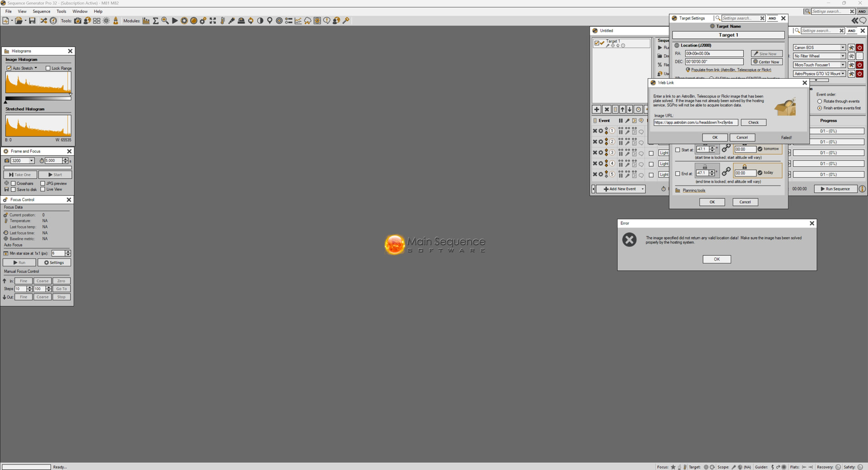The image size is (868, 470).
Task: Click the sigma statistics module icon
Action: pyautogui.click(x=156, y=21)
